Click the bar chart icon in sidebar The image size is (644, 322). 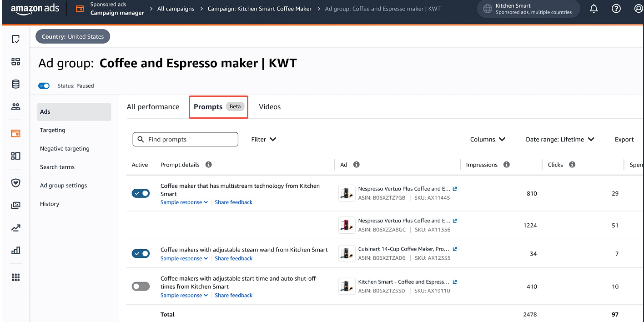point(16,250)
